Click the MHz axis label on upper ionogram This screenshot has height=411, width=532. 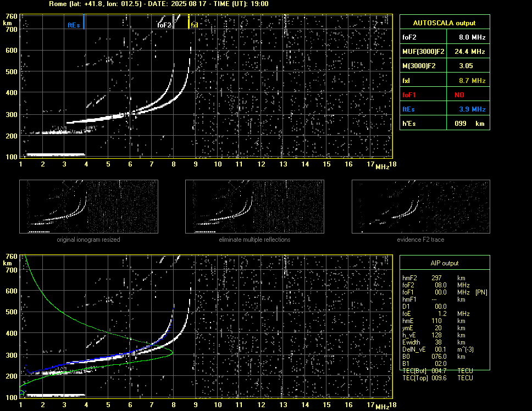click(382, 167)
